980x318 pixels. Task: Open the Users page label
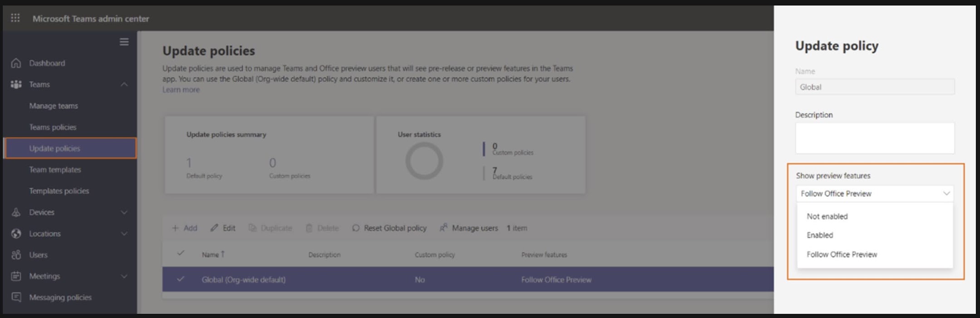point(38,255)
